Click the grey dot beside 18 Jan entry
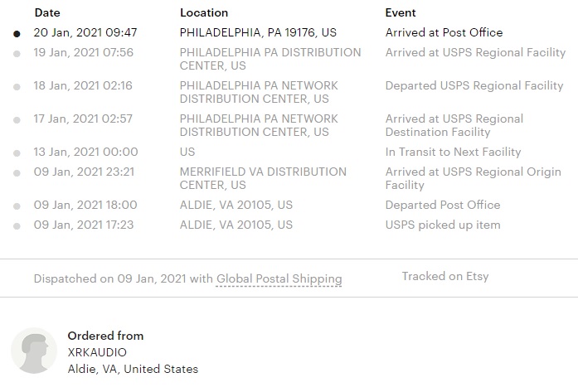The width and height of the screenshot is (578, 392). (x=17, y=87)
